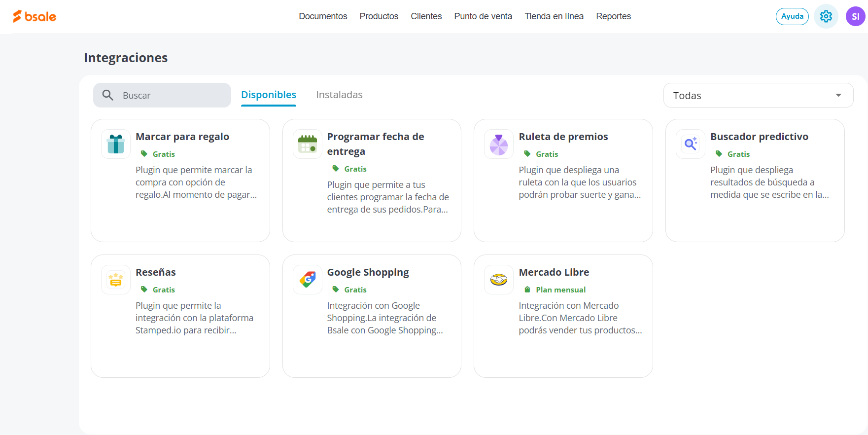
Task: Open the Marcar para regalo title
Action: pos(182,137)
